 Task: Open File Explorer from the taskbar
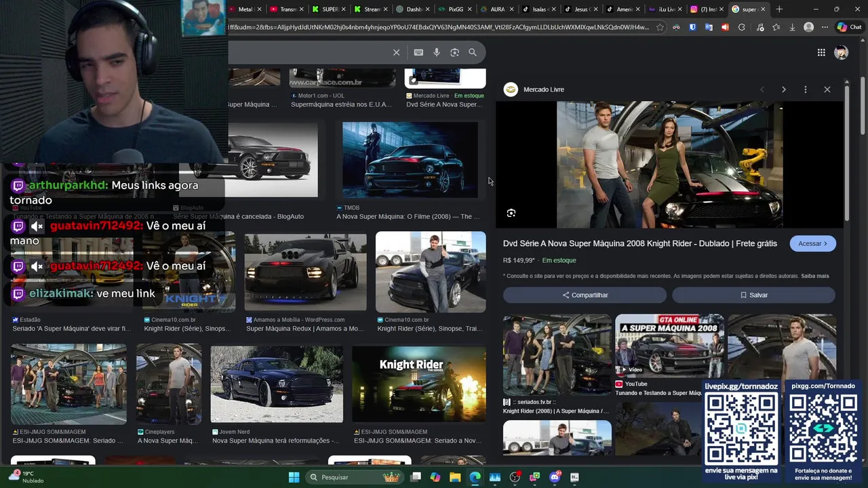tap(455, 477)
